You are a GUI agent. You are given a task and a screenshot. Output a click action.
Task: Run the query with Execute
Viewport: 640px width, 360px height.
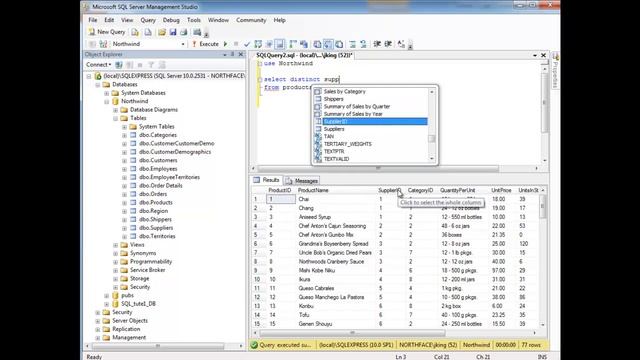pos(205,44)
